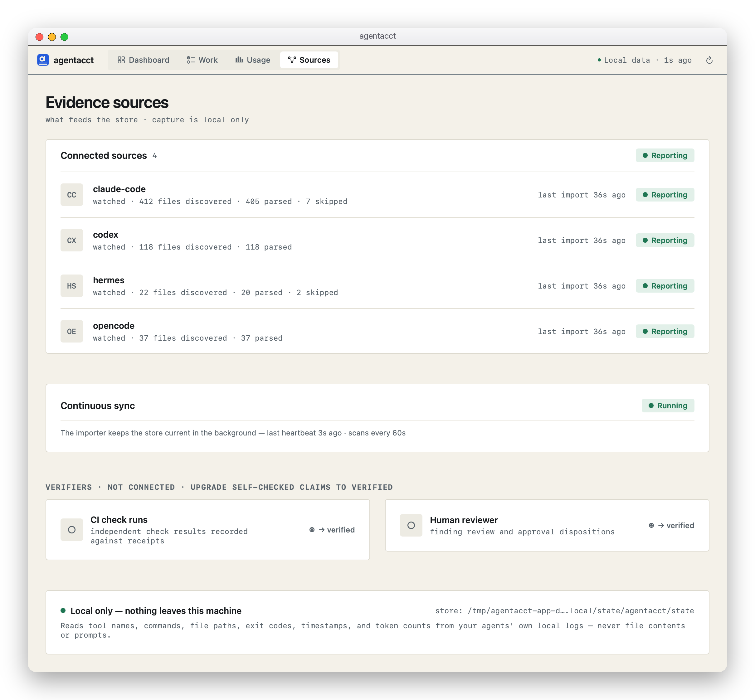This screenshot has height=700, width=755.
Task: Select the Sources tab
Action: pyautogui.click(x=309, y=60)
